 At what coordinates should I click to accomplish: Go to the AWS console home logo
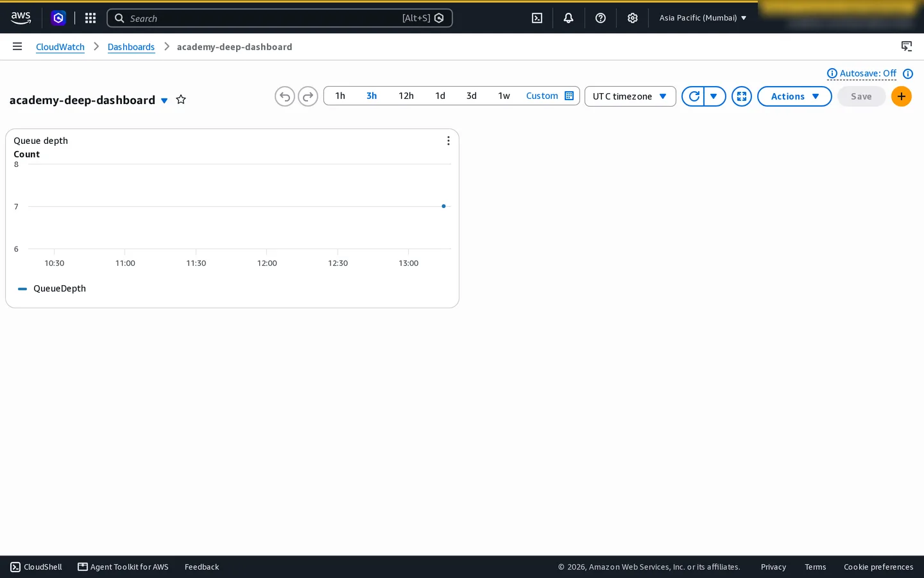21,18
